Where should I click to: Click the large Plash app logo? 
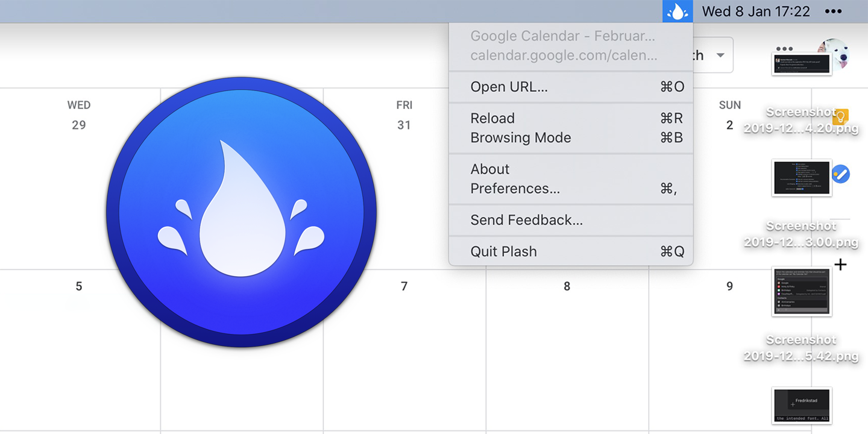[x=241, y=212]
